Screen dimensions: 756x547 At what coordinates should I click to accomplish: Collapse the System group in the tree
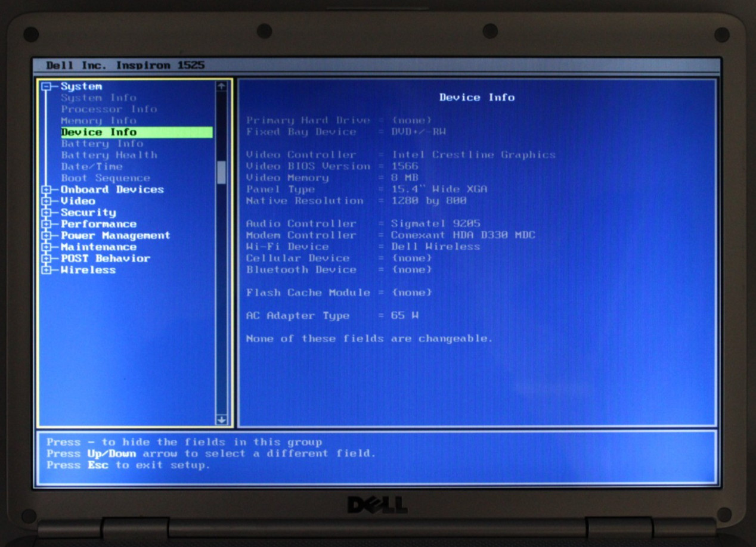tap(46, 86)
